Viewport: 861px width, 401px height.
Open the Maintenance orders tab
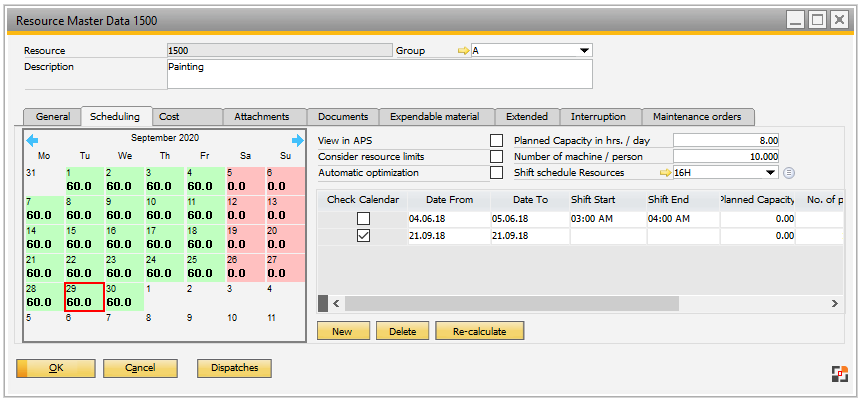[x=697, y=117]
